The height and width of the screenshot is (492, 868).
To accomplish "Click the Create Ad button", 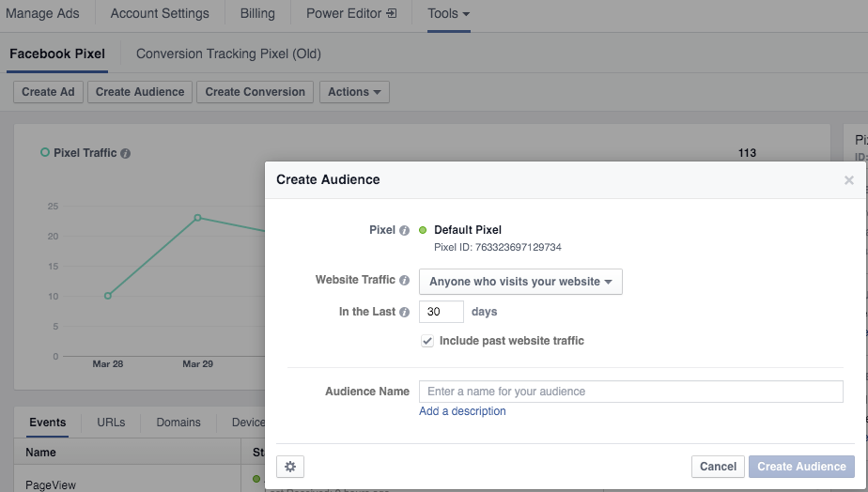I will pos(48,92).
